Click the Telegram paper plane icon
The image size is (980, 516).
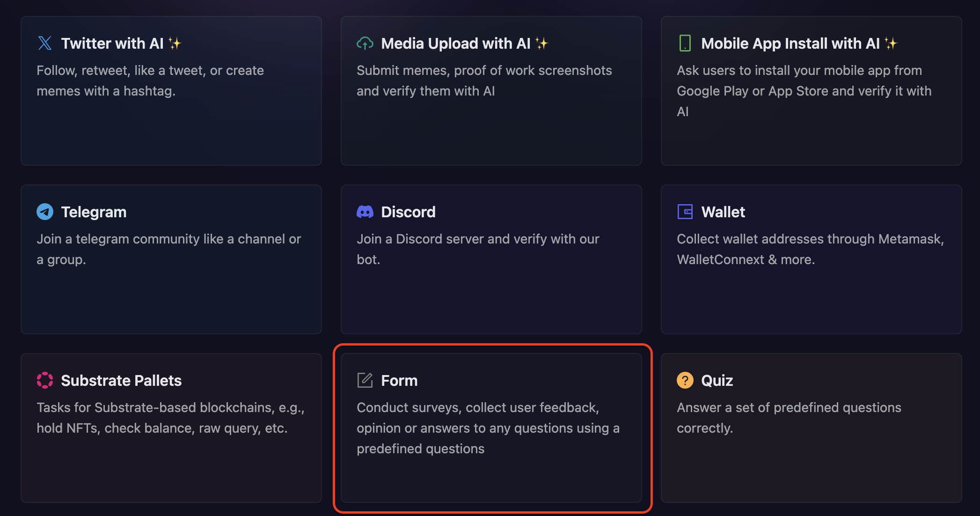[44, 212]
